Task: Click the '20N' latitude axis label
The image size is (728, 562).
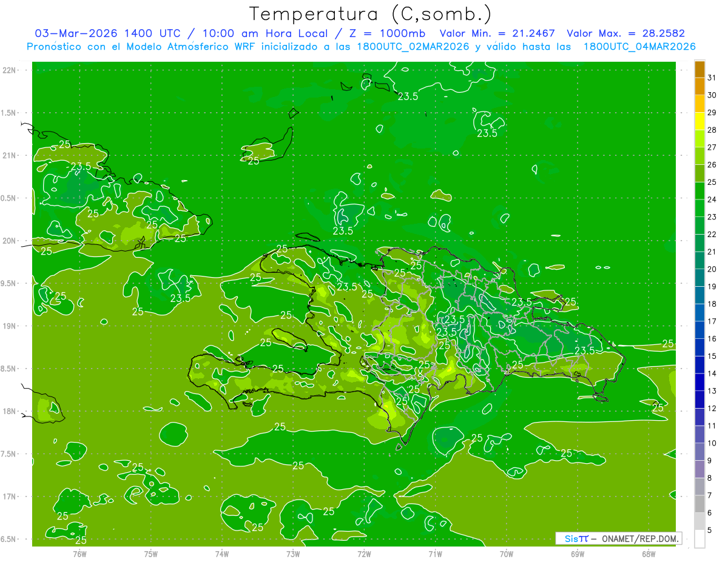Action: (9, 241)
